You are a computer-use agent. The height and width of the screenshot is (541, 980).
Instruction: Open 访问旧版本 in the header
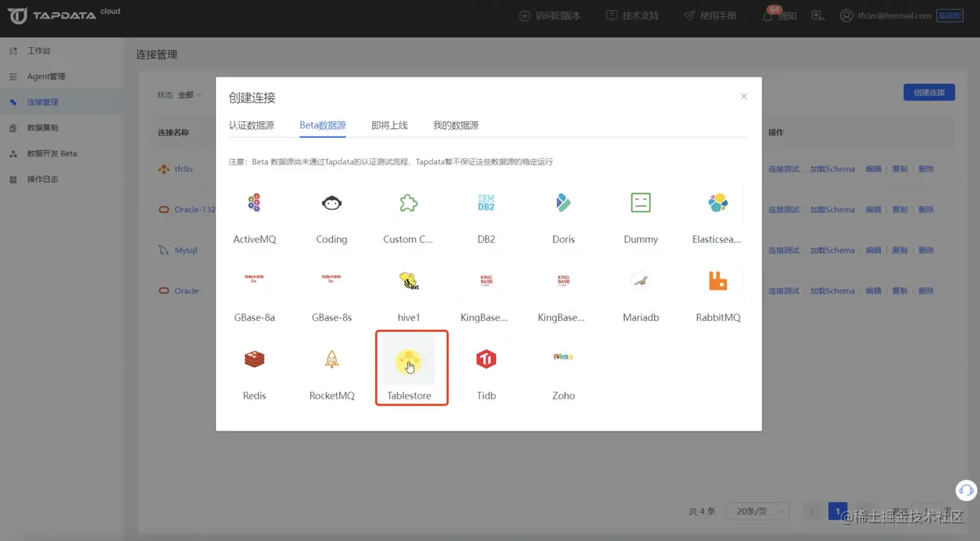[550, 15]
